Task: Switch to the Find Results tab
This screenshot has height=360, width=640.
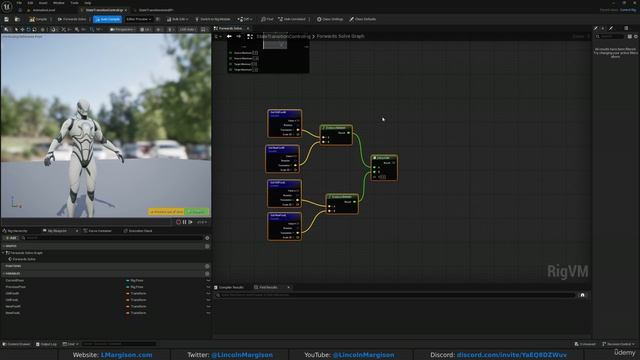Action: click(268, 287)
